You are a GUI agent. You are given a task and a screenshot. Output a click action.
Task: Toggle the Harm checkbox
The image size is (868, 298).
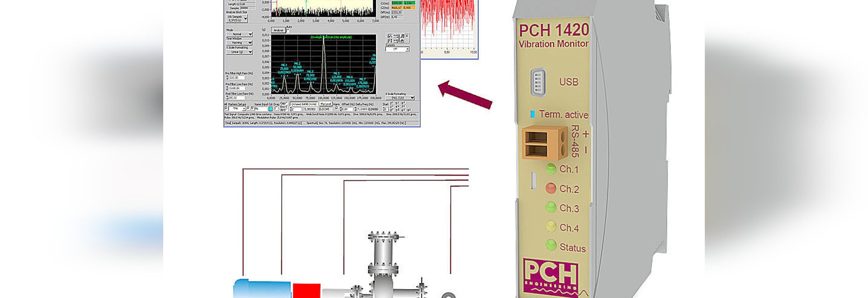(x=336, y=108)
